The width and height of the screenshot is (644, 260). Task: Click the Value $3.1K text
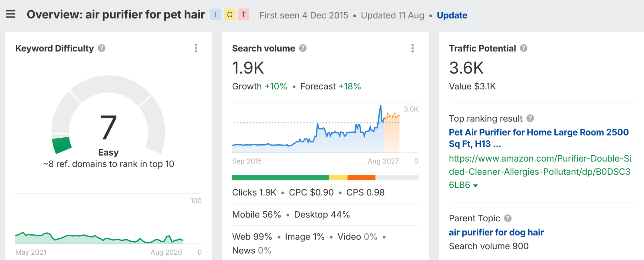coord(472,86)
